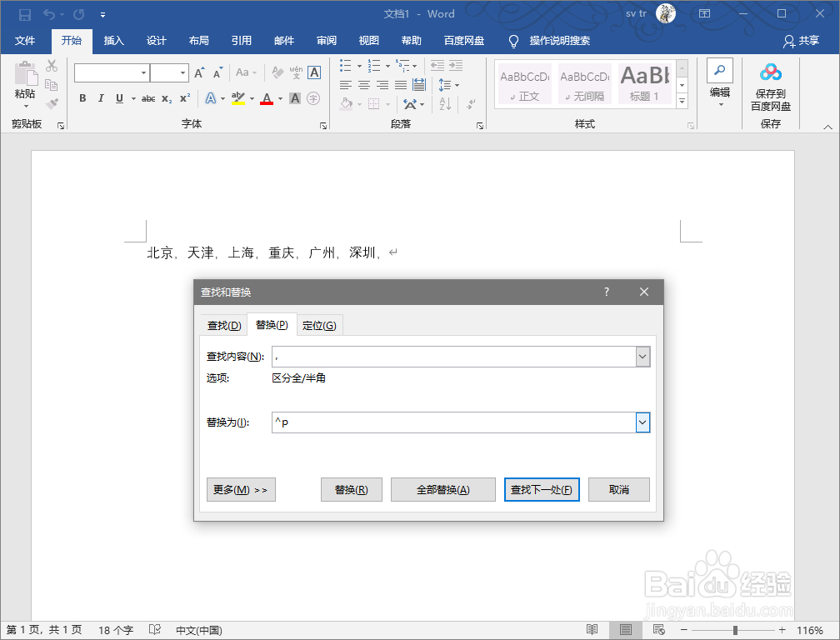Select the superscript icon
Image resolution: width=840 pixels, height=640 pixels.
185,97
